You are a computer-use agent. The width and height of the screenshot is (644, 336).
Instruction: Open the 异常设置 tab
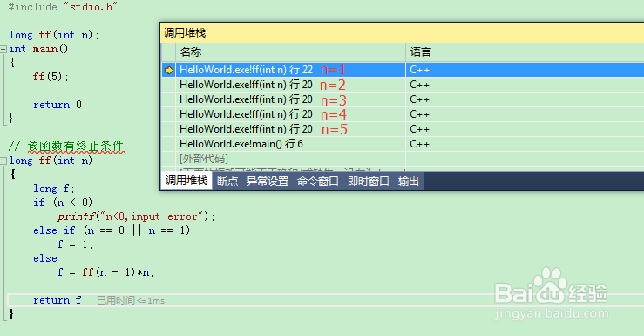268,181
